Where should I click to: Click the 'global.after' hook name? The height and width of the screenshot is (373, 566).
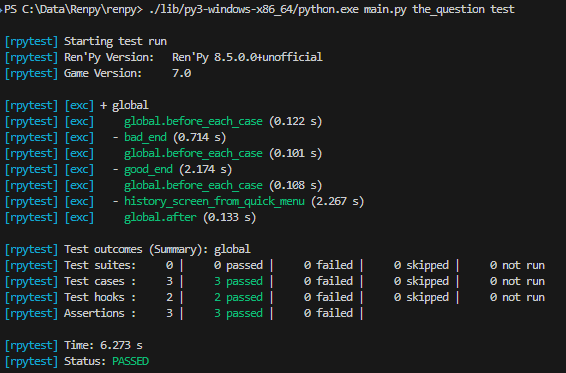[x=160, y=217]
